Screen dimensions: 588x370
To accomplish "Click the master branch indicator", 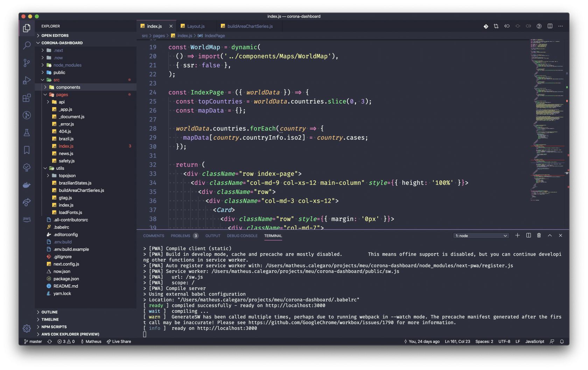I will click(x=33, y=342).
